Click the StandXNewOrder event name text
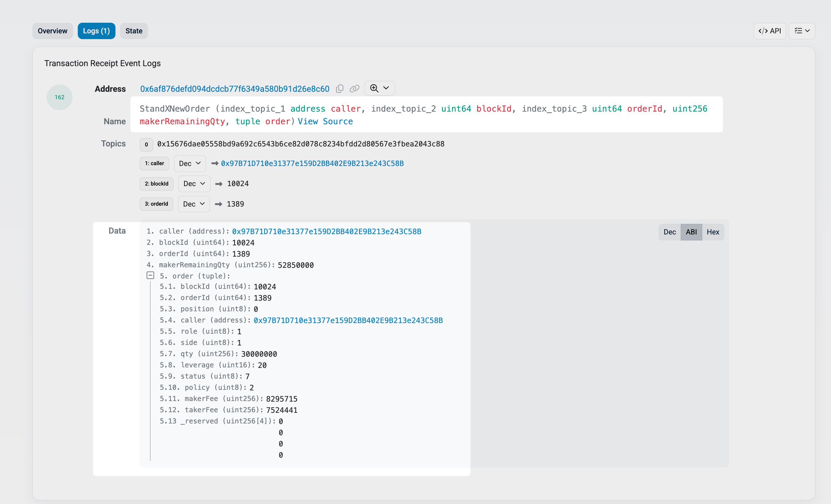Viewport: 831px width, 504px height. pos(175,109)
